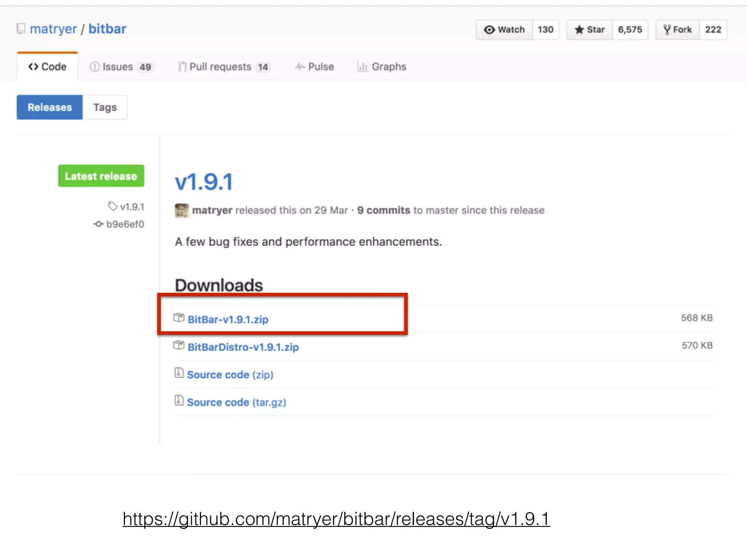Viewport: 747px width, 560px height.
Task: Open the v1.9.1 tag in sidebar
Action: coord(132,207)
